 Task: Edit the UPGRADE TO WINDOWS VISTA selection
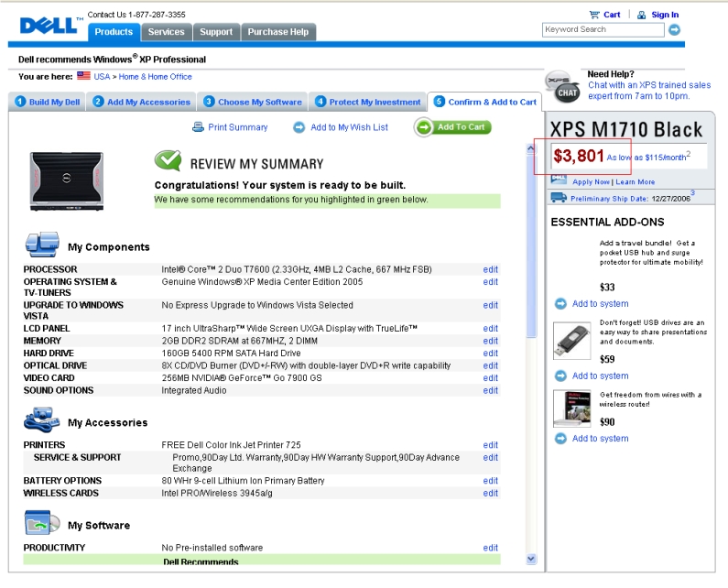(490, 305)
